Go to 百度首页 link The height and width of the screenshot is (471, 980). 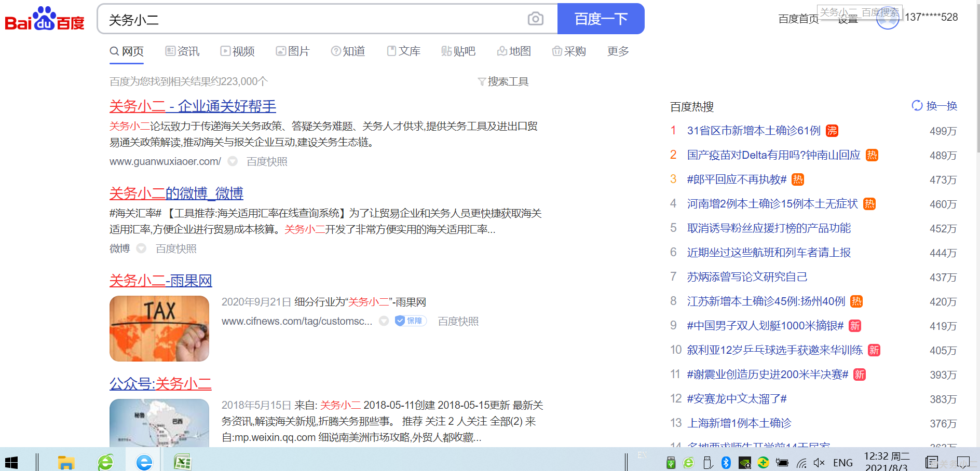coord(798,19)
